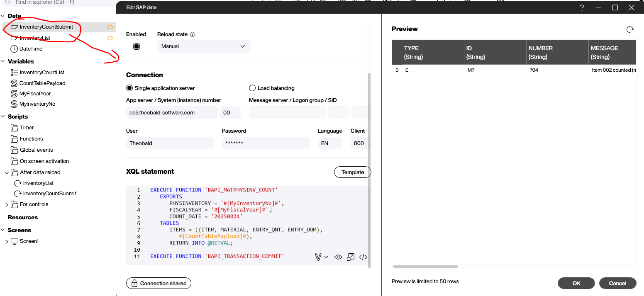Collapse the After data reload folder
Image resolution: width=644 pixels, height=296 pixels.
(x=7, y=172)
